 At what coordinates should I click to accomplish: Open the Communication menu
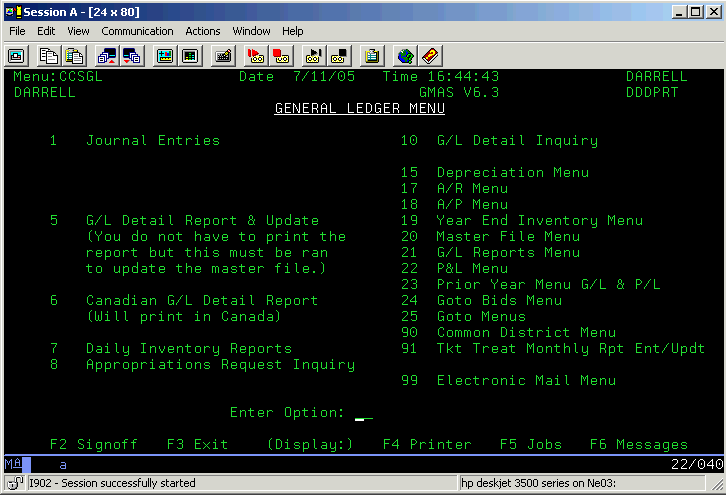pyautogui.click(x=137, y=31)
